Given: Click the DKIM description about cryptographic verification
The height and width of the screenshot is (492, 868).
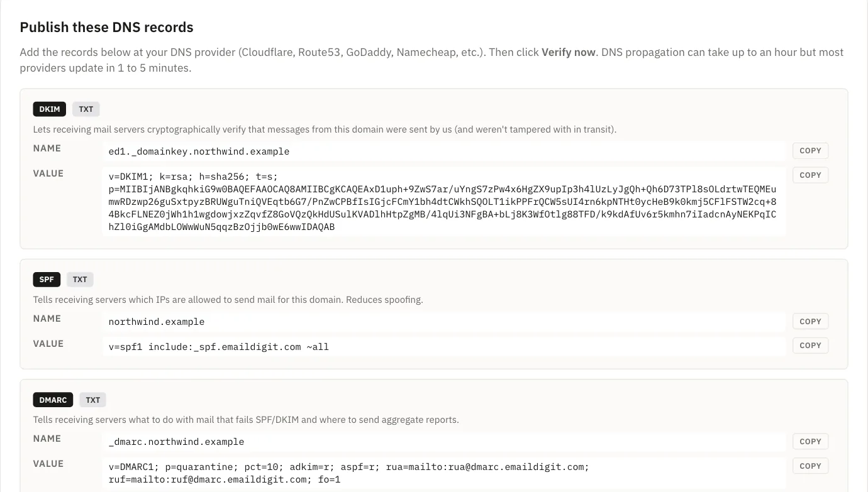Looking at the screenshot, I should click(325, 129).
